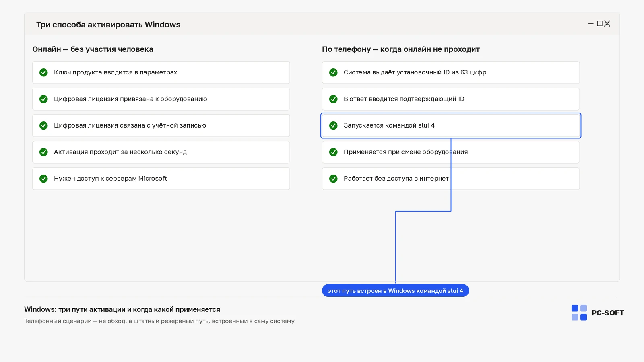Click the text "Цифровая лицензия связана с учётной записью"
This screenshot has height=362, width=644.
pos(130,125)
